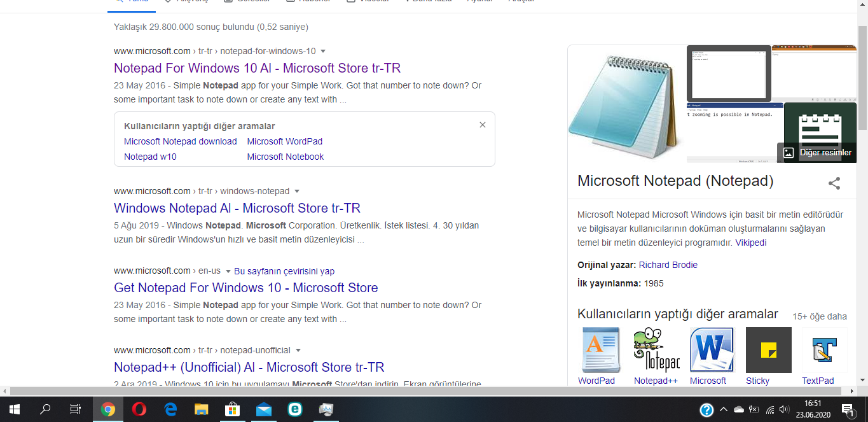Check the battery status tray icon

point(754,410)
